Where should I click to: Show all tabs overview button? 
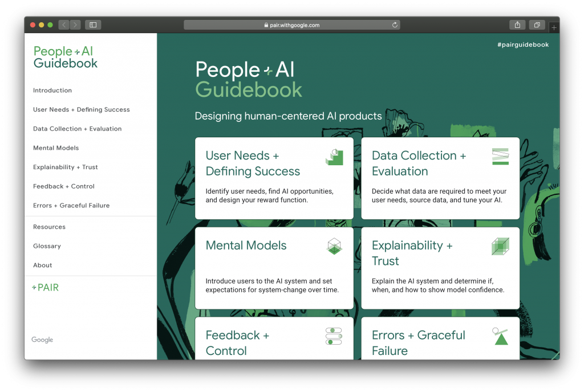tap(537, 25)
